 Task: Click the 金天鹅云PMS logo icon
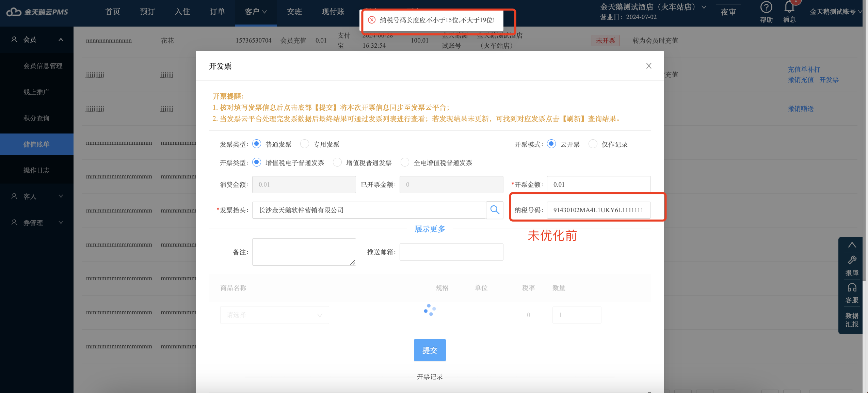pos(14,12)
